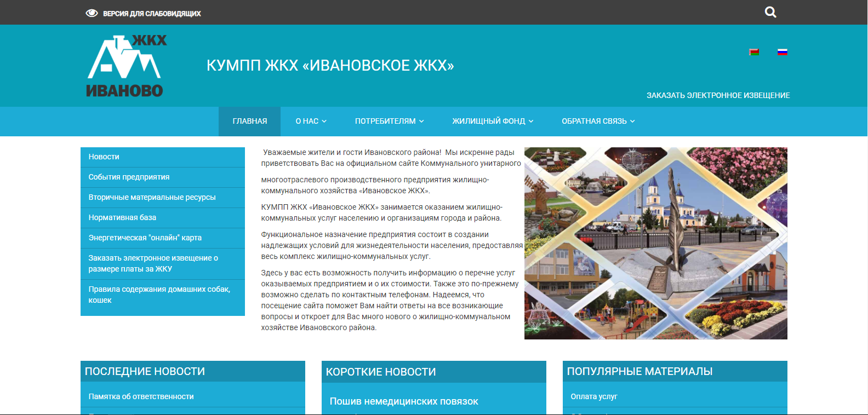Open the ГЛАВНАЯ menu item
The width and height of the screenshot is (868, 415).
click(249, 121)
